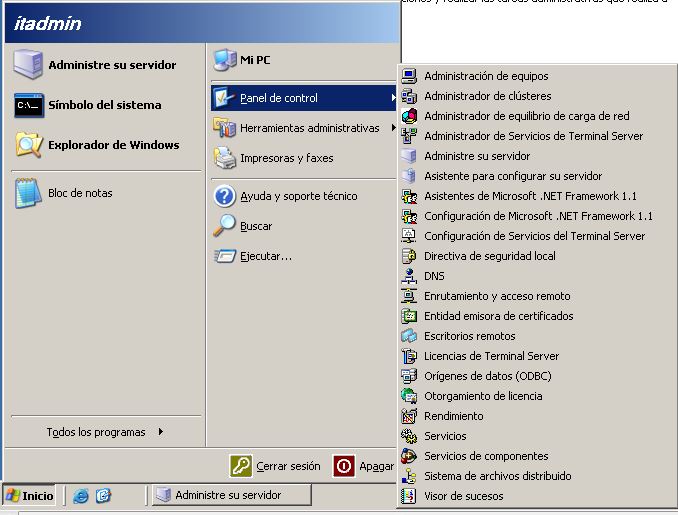The height and width of the screenshot is (515, 678).
Task: Open Buscar from the start menu
Action: 303,226
